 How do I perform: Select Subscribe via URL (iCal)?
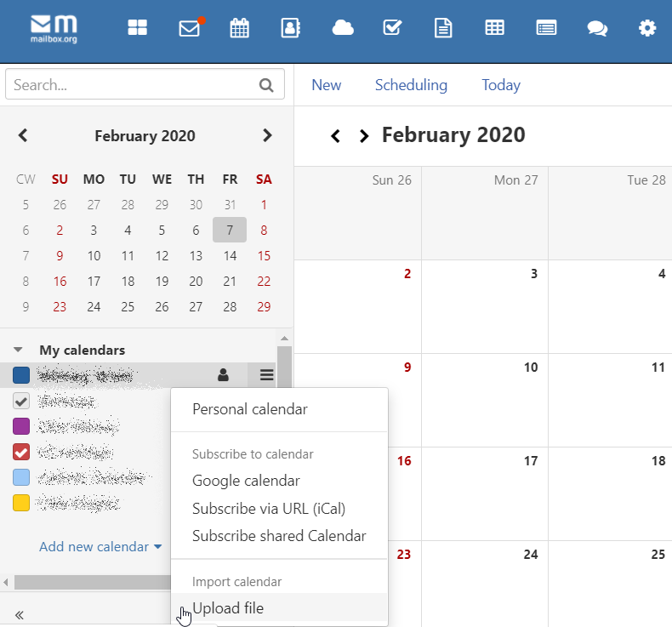[269, 509]
